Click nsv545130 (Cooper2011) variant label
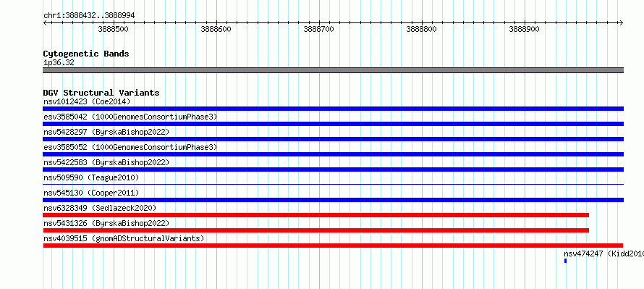Viewport: 644px width, 289px height. [x=91, y=193]
